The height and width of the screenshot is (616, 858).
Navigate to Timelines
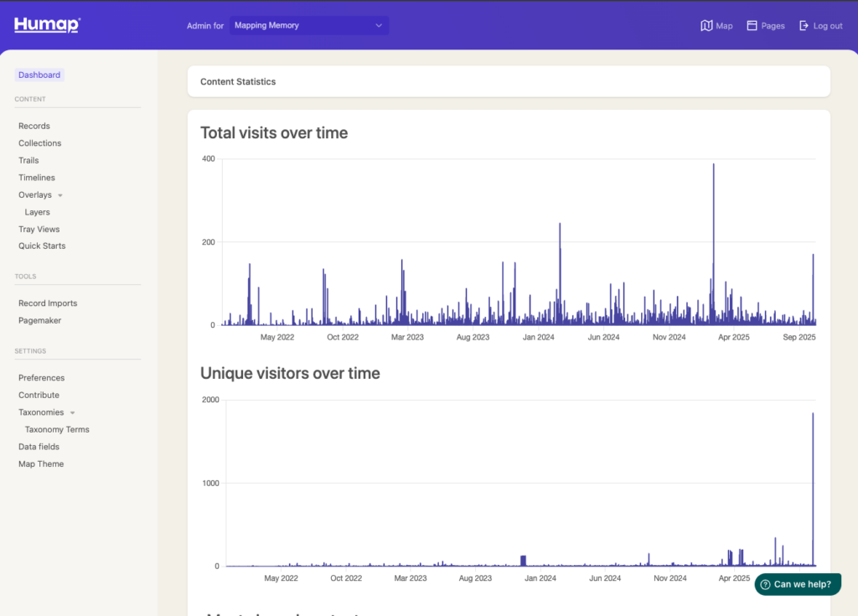click(x=37, y=178)
